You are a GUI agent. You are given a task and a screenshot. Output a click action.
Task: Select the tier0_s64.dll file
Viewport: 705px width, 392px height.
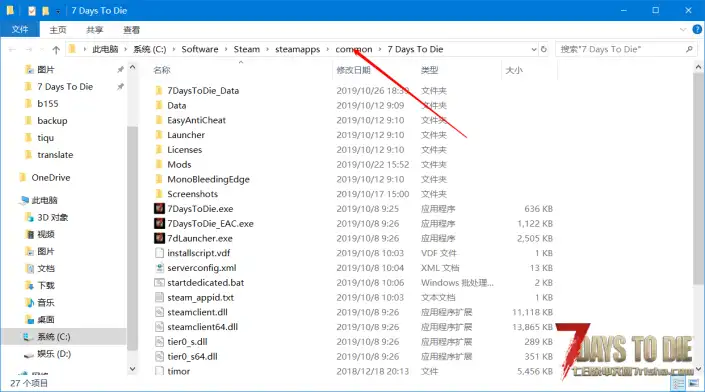pyautogui.click(x=192, y=357)
